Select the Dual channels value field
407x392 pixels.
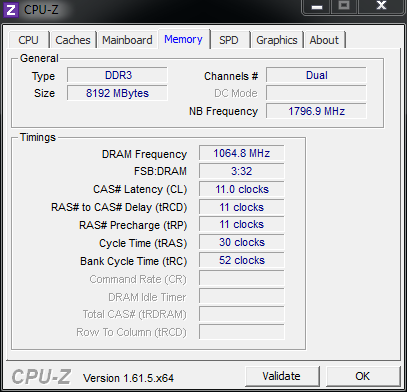click(316, 75)
